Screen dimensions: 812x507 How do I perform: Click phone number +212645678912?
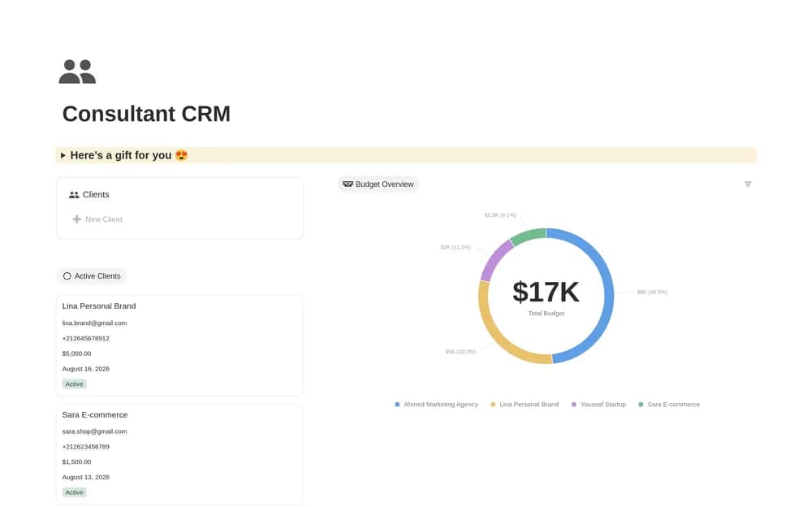(85, 339)
